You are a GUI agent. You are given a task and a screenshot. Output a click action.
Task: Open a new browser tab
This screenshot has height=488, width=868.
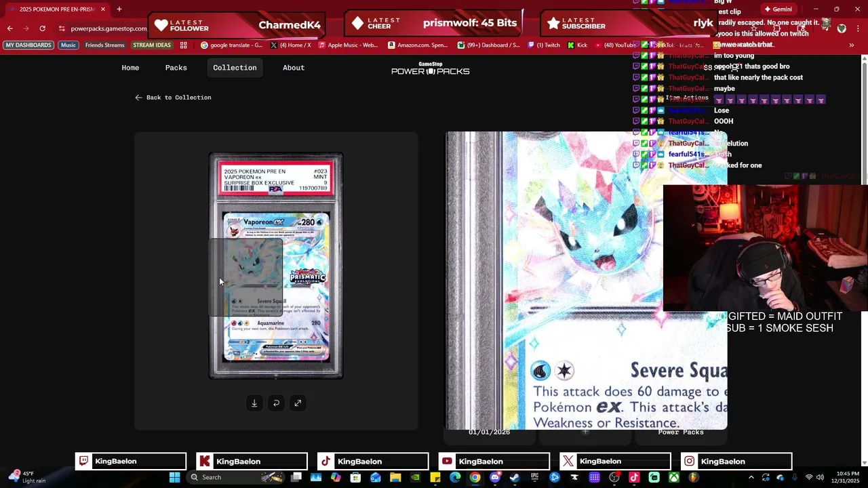point(119,9)
